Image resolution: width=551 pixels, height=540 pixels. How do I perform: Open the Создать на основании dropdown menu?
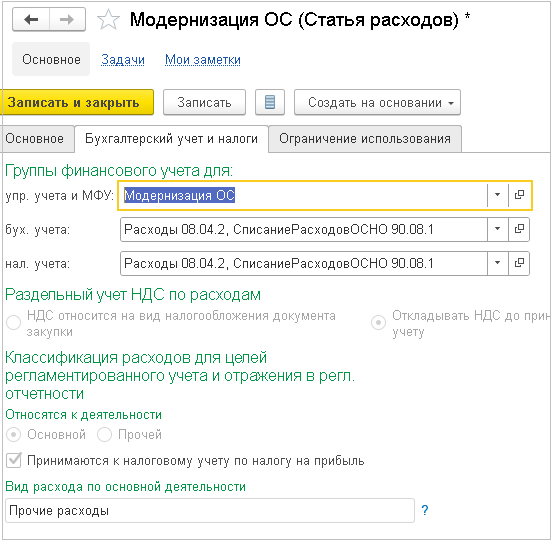point(377,102)
